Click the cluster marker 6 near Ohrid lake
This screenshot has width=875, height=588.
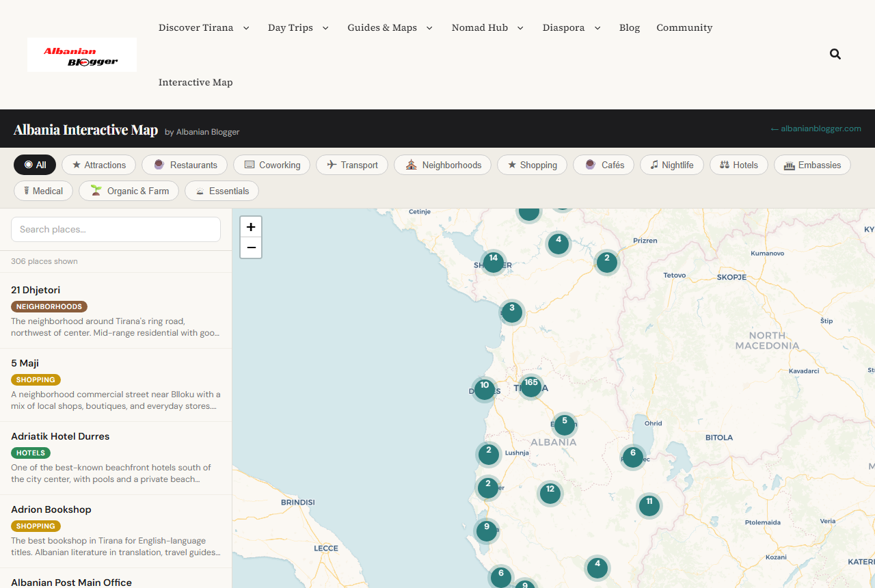633,457
